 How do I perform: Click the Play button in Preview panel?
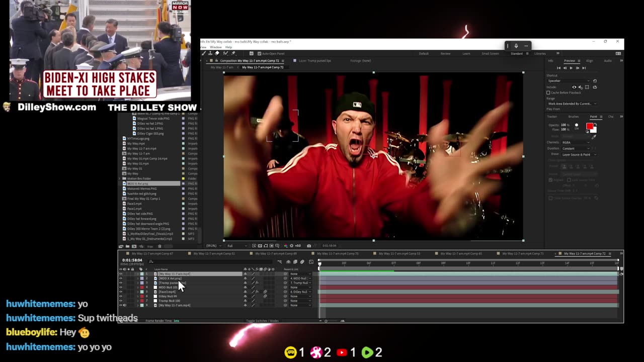click(x=571, y=68)
